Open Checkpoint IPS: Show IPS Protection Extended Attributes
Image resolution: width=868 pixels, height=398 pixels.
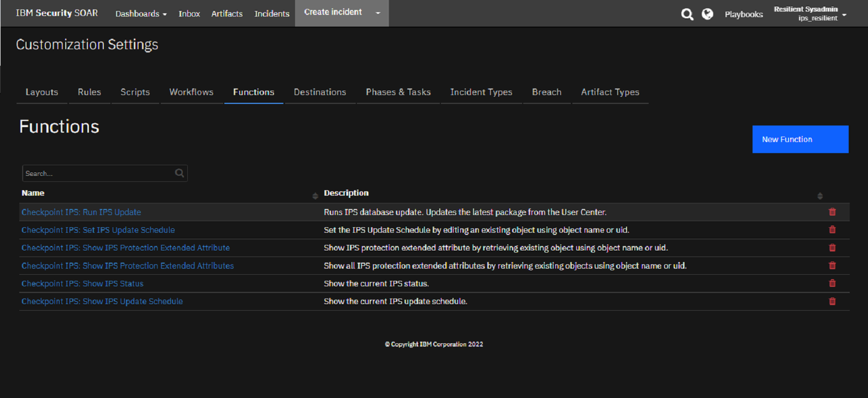[128, 266]
